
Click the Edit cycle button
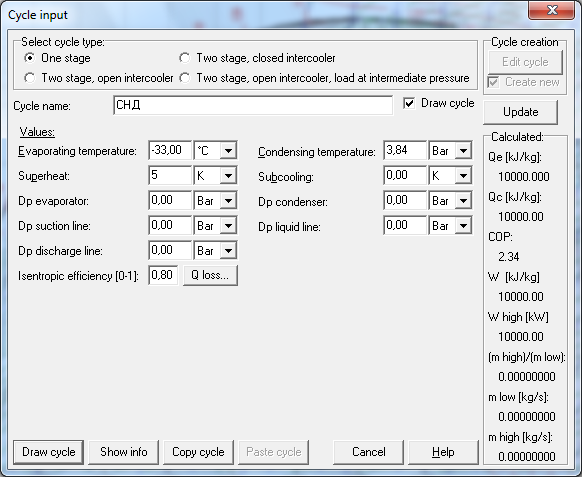pos(525,62)
